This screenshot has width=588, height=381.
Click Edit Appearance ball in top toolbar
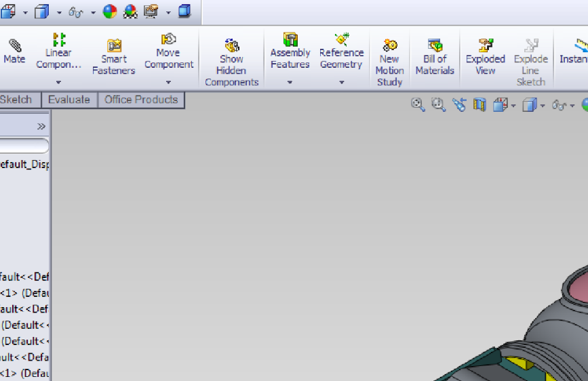click(x=109, y=12)
